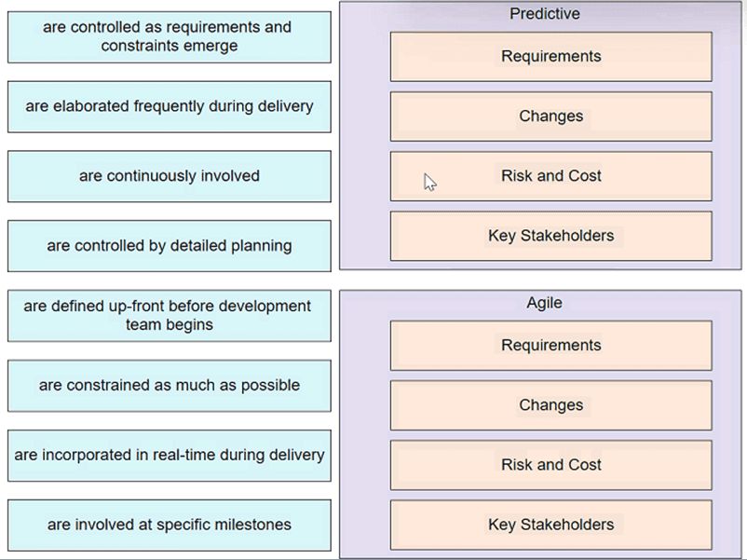Select the Changes box under Predictive
The image size is (747, 560).
pos(550,116)
